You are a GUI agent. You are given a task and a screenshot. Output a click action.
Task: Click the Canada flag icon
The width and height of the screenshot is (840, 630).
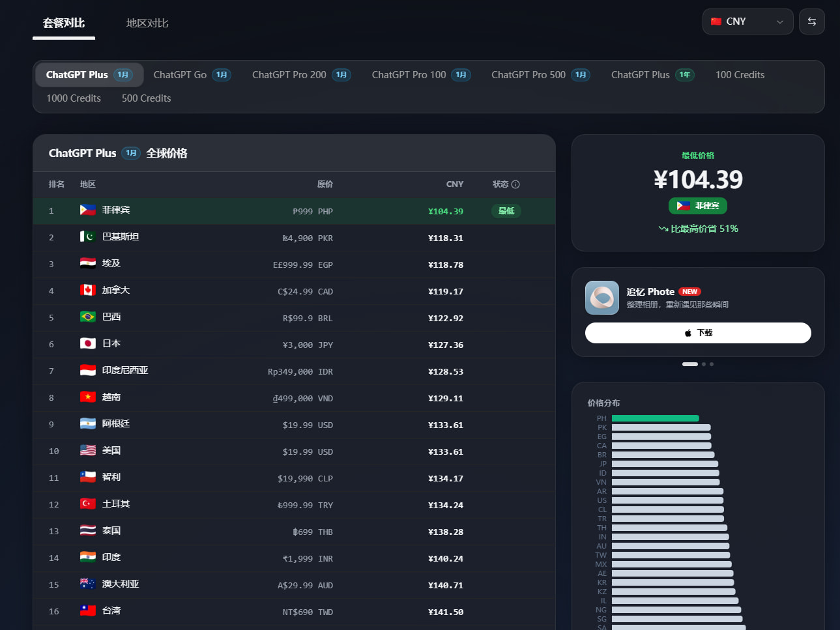(88, 290)
